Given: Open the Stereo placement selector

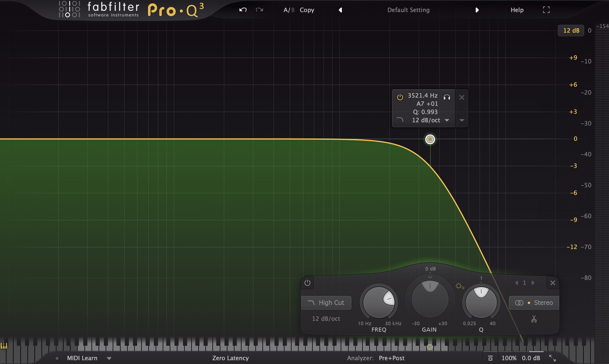Looking at the screenshot, I should [534, 303].
